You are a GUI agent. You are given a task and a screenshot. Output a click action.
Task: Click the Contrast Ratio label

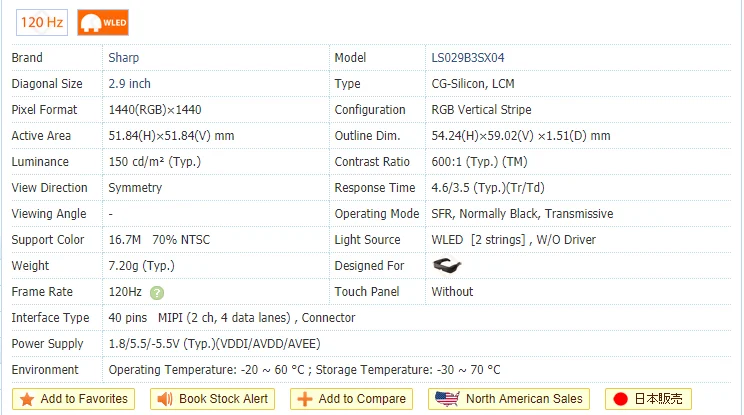point(372,162)
